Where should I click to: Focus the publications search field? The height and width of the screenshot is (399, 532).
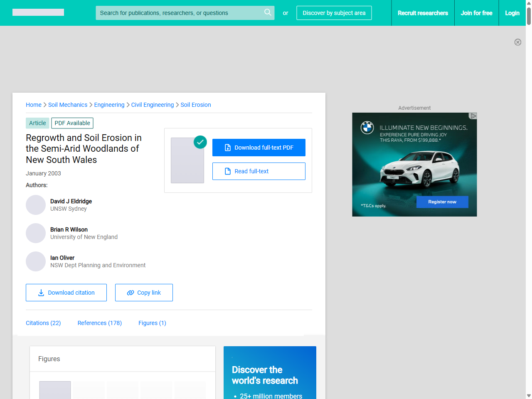click(179, 13)
